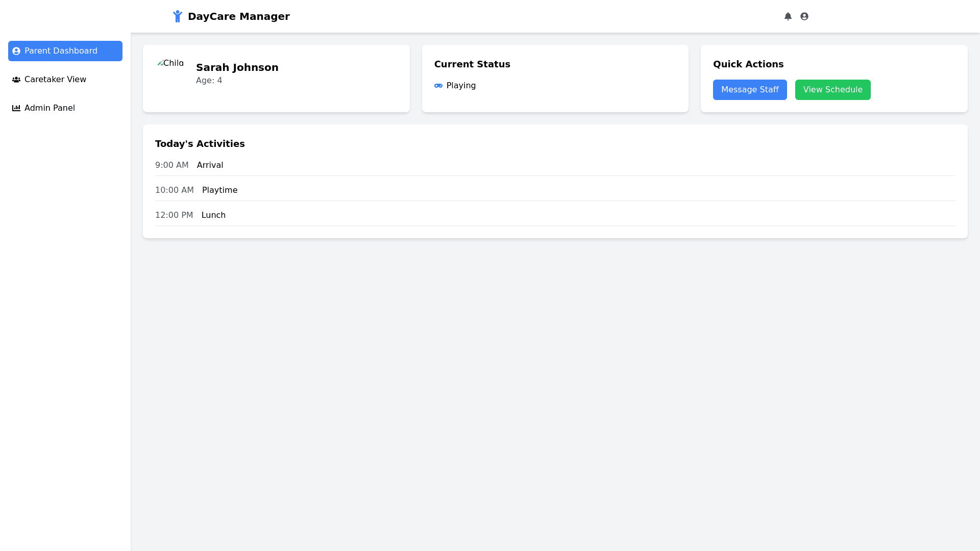The image size is (980, 551).
Task: Click the Caretaker View group icon
Action: point(16,80)
